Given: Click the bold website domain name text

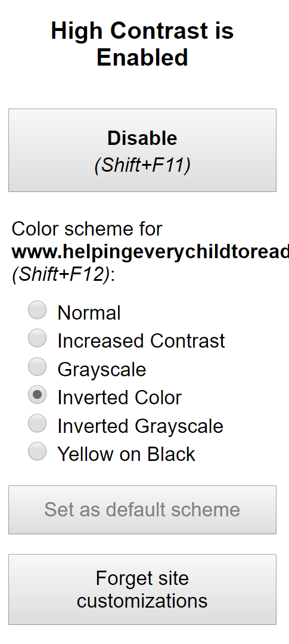Looking at the screenshot, I should click(150, 252).
